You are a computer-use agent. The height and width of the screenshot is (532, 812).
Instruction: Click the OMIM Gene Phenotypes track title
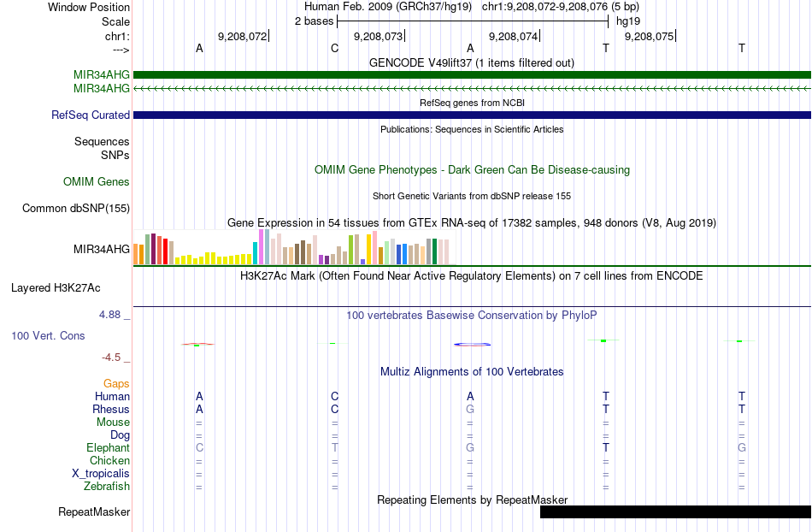tap(472, 170)
